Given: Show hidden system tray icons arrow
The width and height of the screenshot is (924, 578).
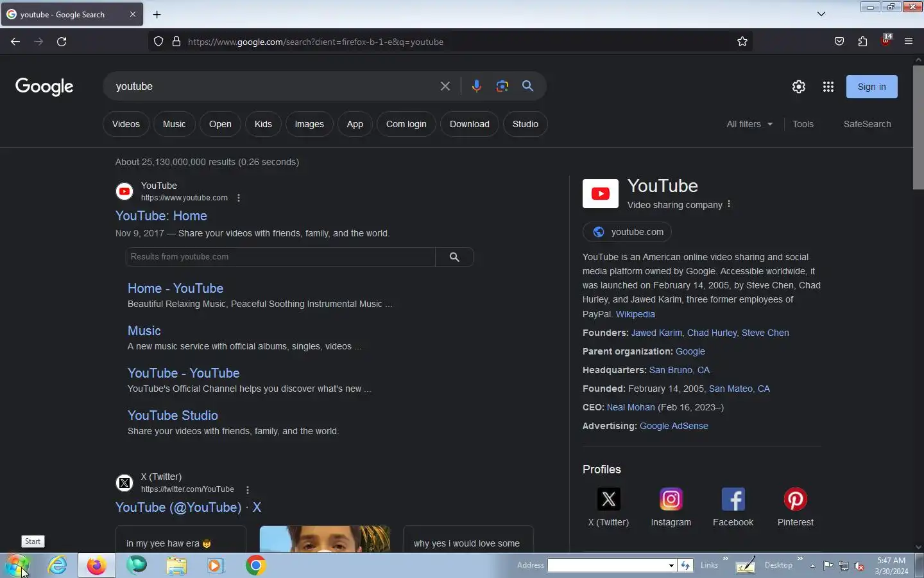Looking at the screenshot, I should click(x=812, y=566).
